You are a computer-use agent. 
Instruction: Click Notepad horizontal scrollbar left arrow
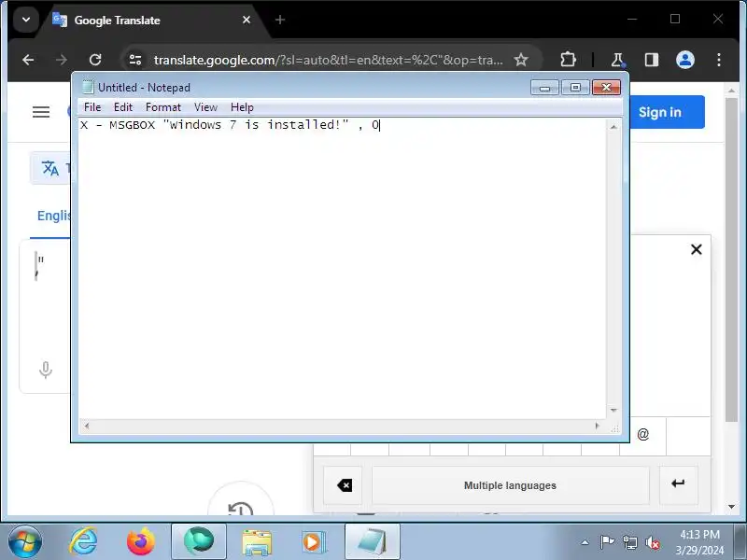[86, 426]
